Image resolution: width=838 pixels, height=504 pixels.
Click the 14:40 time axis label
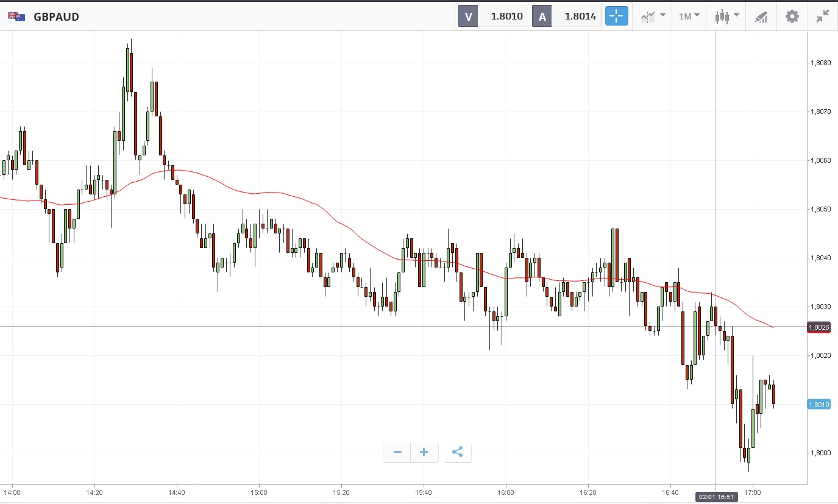[x=177, y=492]
